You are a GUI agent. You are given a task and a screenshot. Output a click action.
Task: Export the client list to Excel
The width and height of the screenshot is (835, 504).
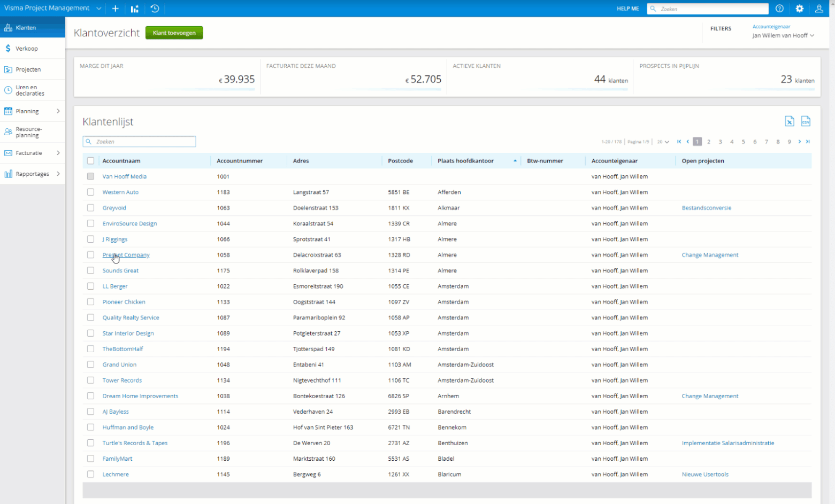tap(790, 121)
